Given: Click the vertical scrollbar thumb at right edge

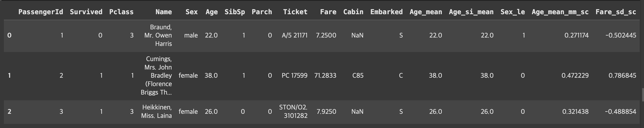Looking at the screenshot, I should coord(643,95).
